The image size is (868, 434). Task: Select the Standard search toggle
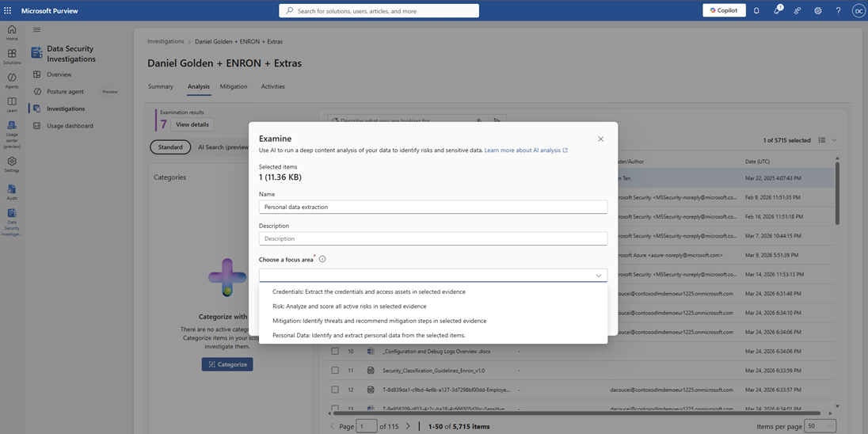point(170,147)
